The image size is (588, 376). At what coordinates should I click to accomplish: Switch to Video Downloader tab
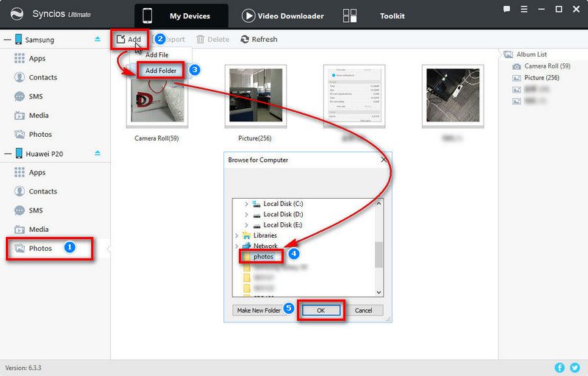pos(283,15)
